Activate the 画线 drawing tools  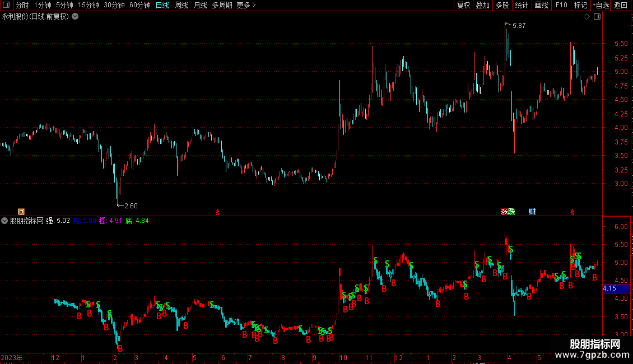tap(541, 5)
